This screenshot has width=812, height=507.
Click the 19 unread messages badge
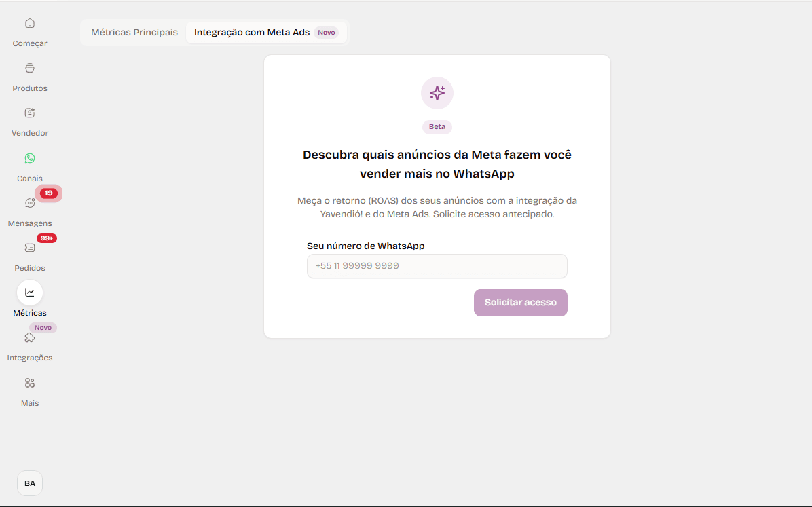coord(48,193)
